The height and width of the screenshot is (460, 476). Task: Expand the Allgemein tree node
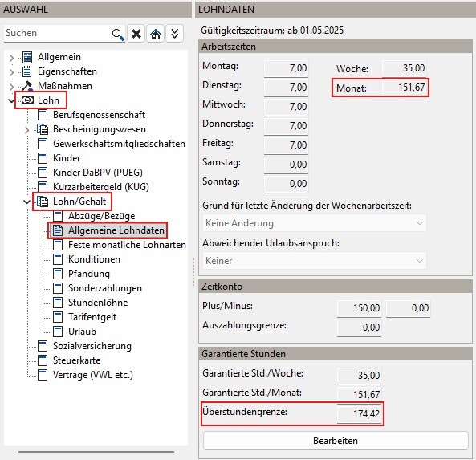coord(11,57)
